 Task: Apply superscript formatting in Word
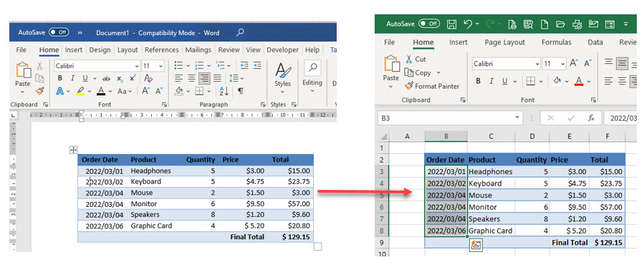click(x=133, y=78)
